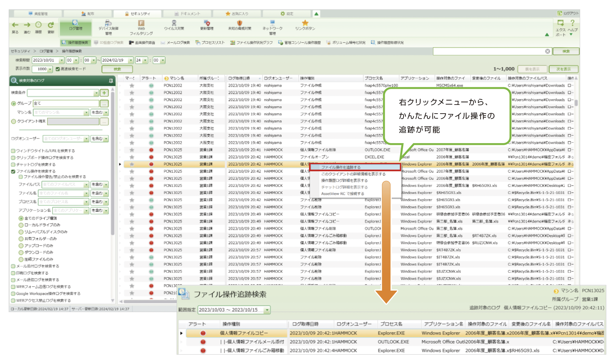Click the top-right 検索 button
616x364 pixels.
566,51
